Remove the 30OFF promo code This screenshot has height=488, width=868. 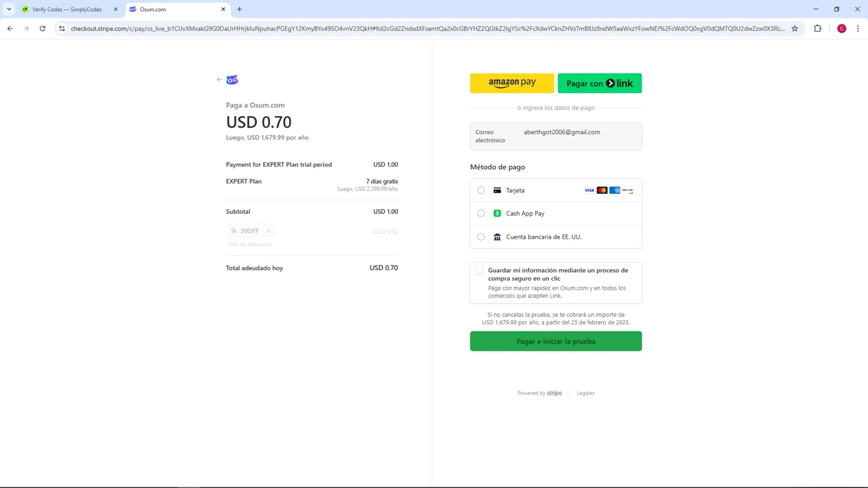click(269, 231)
